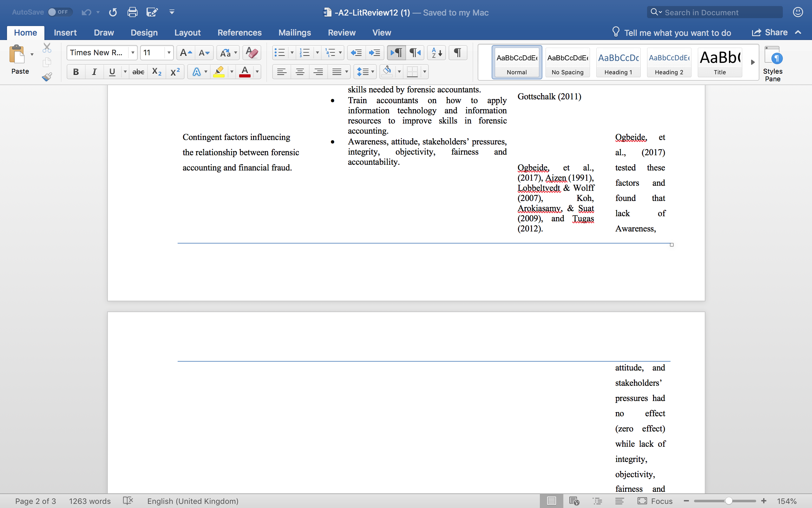Open the Design tab

[144, 33]
